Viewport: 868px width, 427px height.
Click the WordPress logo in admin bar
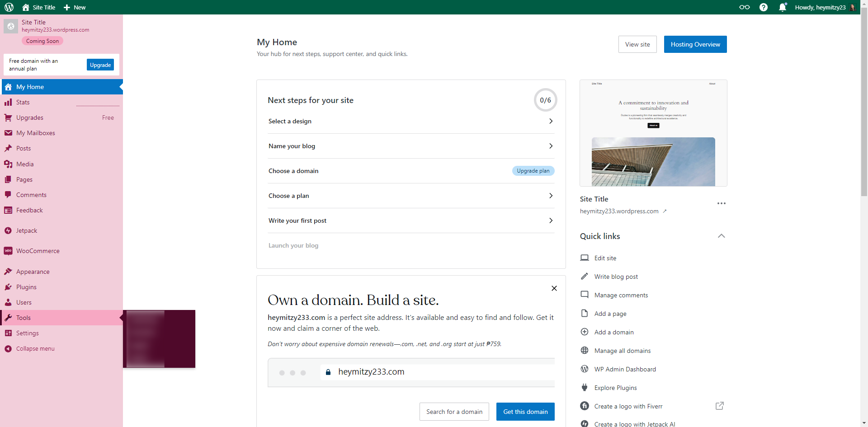point(9,7)
